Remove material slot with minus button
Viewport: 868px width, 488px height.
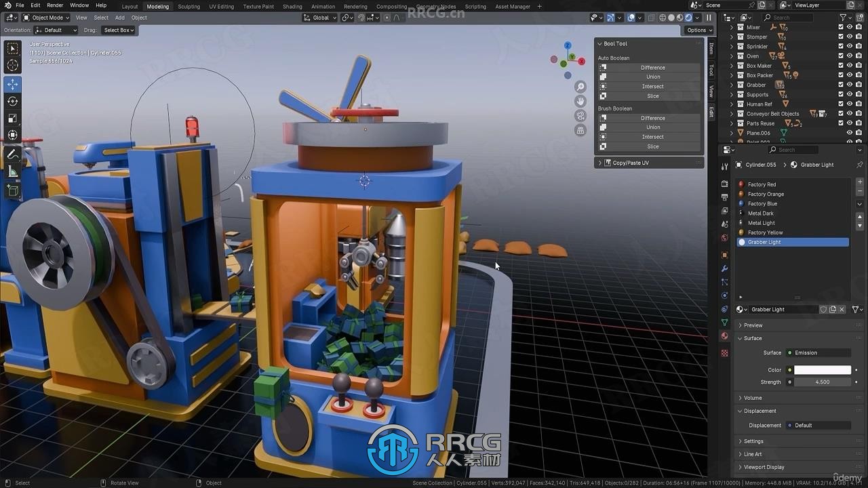860,192
